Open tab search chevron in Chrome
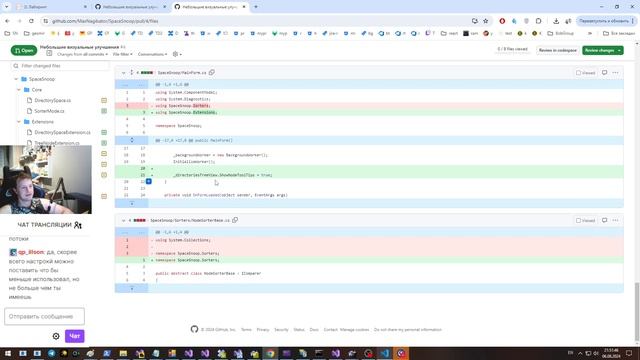This screenshot has height=360, width=640. coord(7,7)
